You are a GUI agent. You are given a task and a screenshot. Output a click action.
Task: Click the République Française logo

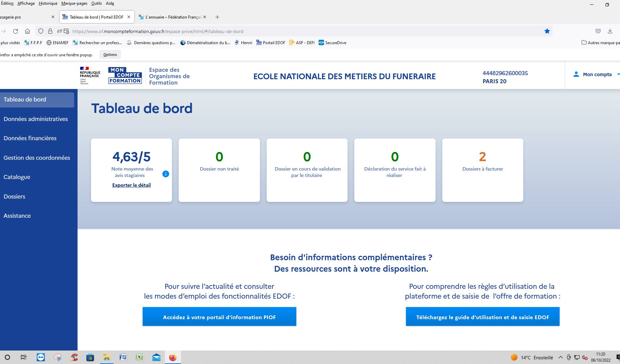(x=90, y=75)
